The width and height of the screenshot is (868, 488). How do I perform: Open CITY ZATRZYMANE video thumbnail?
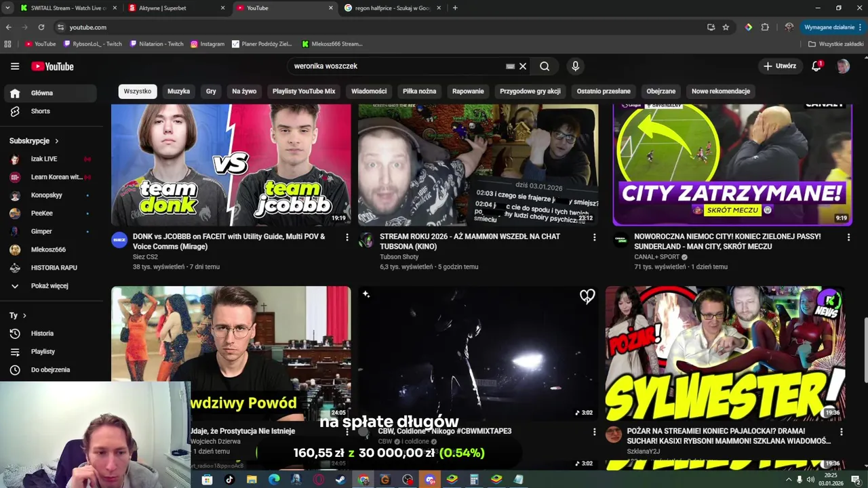[732, 165]
